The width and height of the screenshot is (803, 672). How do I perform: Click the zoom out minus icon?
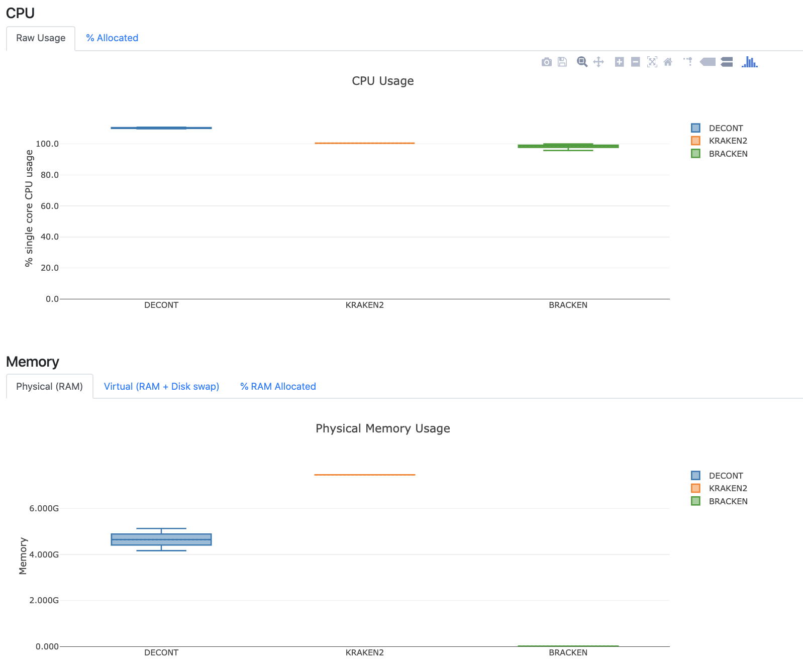click(x=635, y=62)
